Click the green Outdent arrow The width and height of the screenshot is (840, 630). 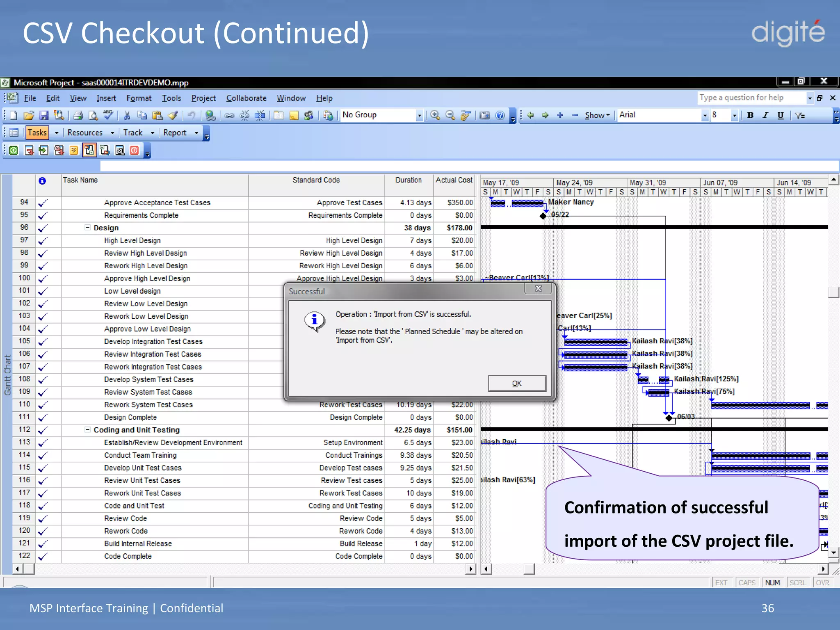[x=530, y=115]
